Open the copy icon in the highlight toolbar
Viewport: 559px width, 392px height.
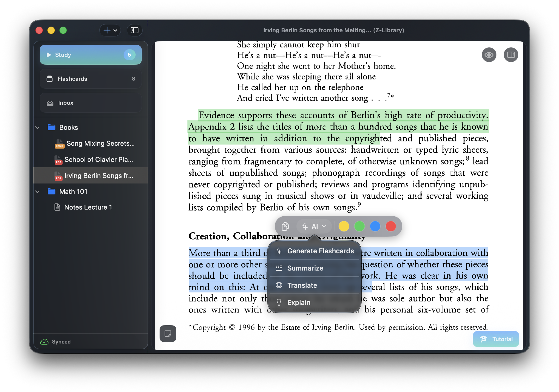(285, 226)
